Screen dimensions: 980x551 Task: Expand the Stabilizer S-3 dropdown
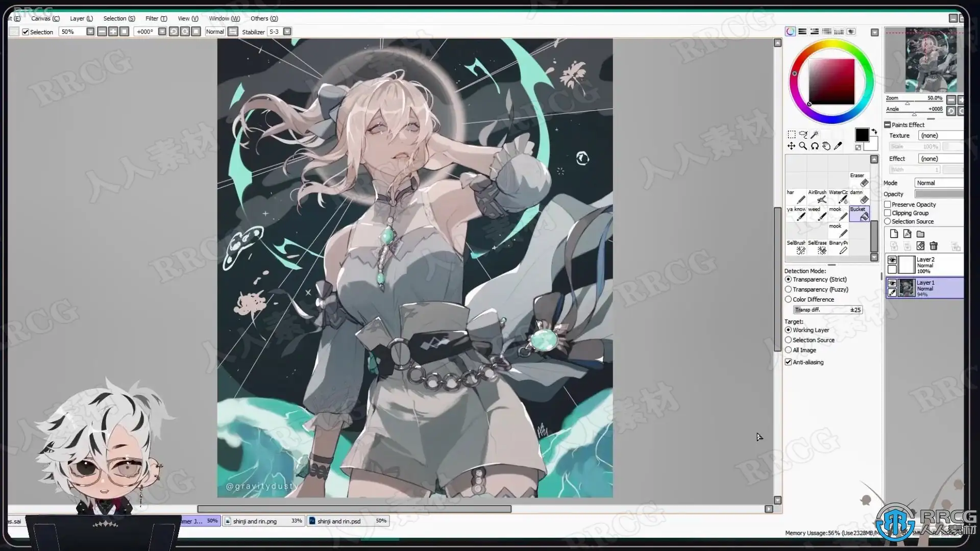click(x=287, y=32)
